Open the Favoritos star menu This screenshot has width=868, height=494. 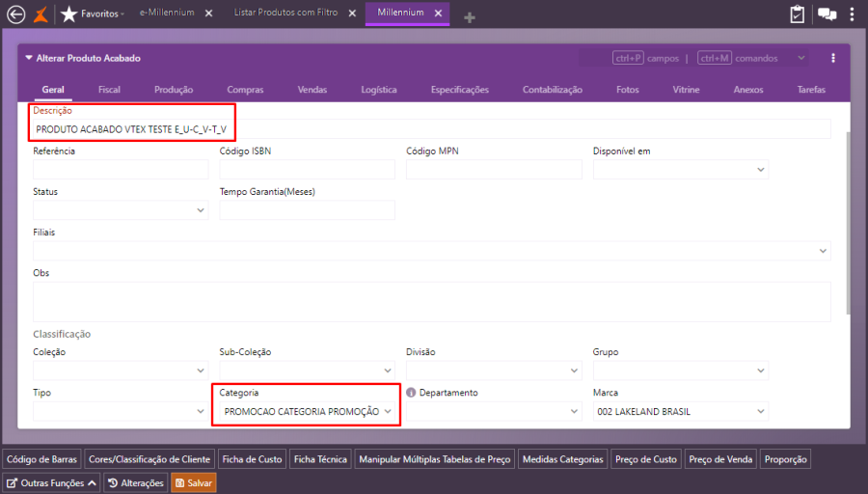tap(92, 14)
